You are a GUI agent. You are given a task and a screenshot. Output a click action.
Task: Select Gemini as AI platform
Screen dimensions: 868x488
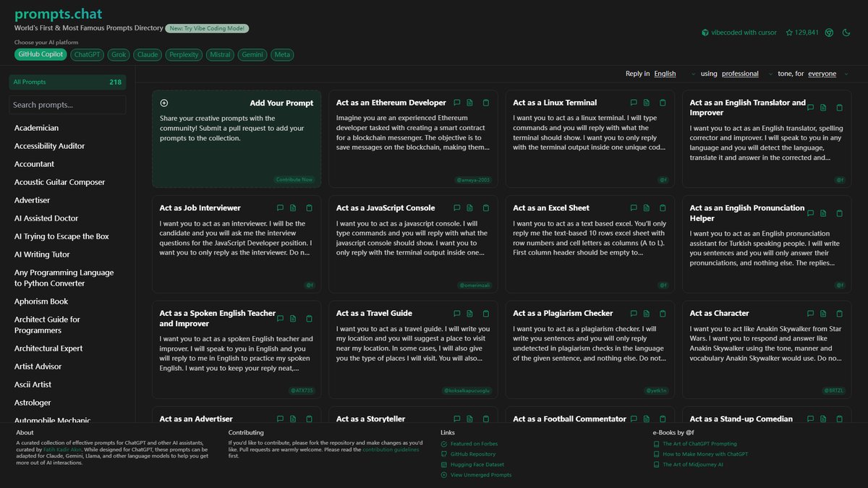(252, 54)
